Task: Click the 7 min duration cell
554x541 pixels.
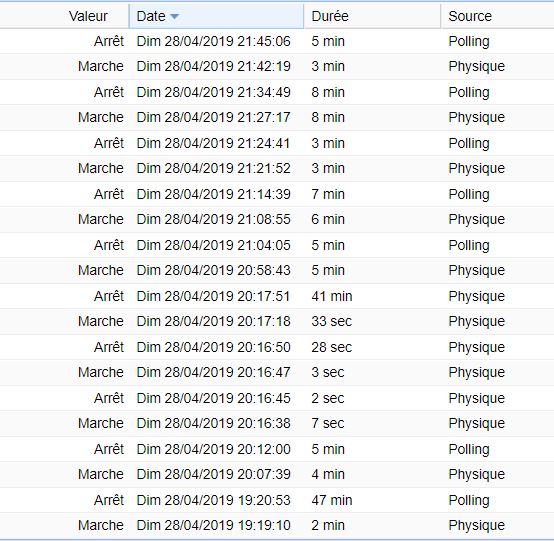Action: (328, 194)
